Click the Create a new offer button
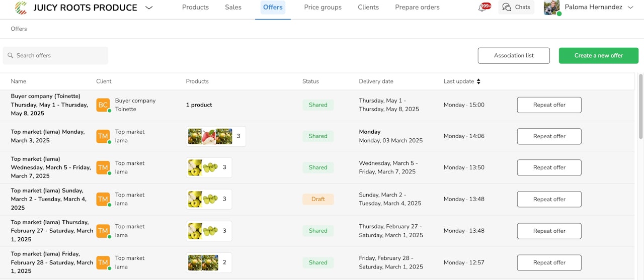This screenshot has height=280, width=644. (598, 56)
